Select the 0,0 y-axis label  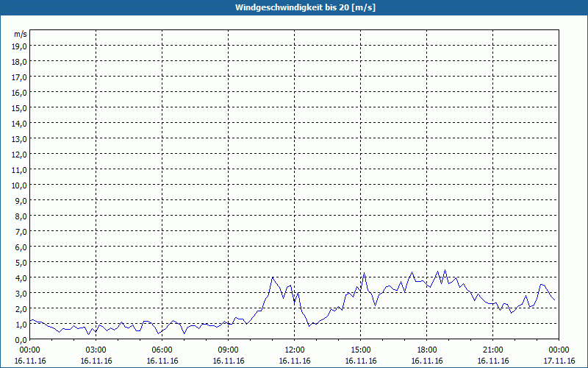click(21, 340)
